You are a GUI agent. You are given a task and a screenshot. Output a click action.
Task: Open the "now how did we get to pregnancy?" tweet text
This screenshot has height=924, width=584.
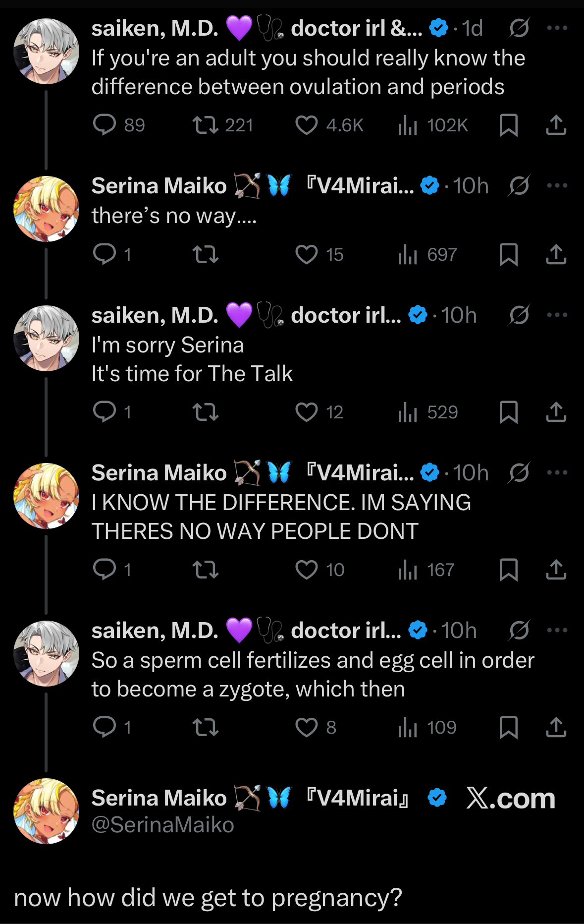coord(208,898)
